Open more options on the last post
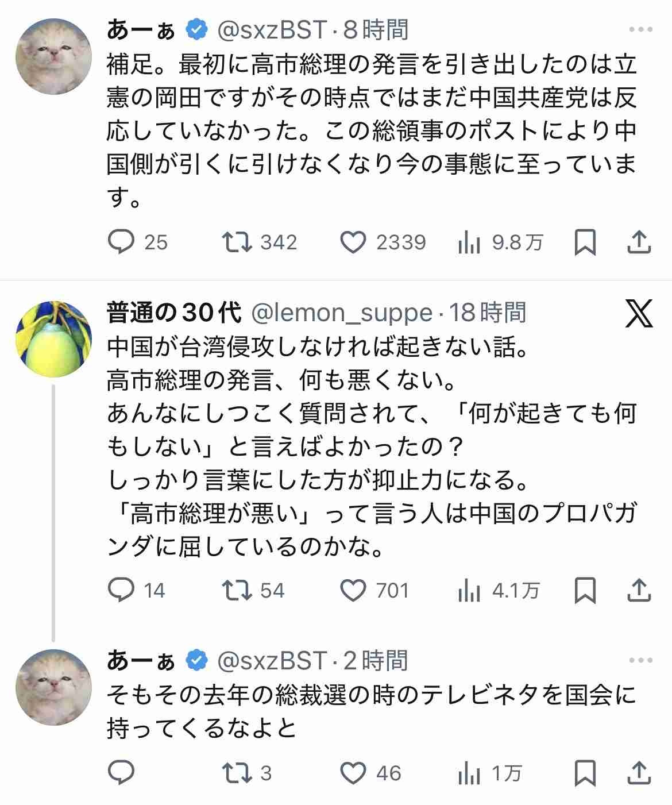Screen dimensions: 672x805 coord(640,661)
